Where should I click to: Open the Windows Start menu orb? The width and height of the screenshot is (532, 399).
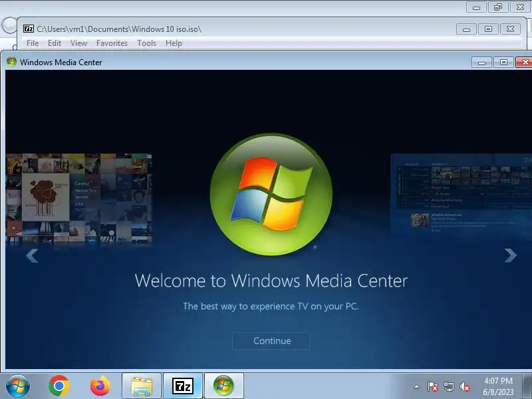(x=18, y=386)
